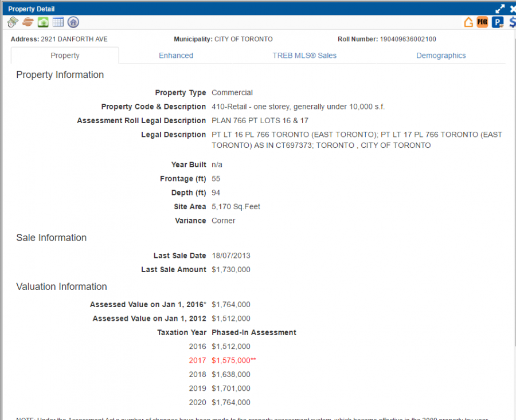Click the orange striped globe icon
The image size is (516, 420).
(28, 22)
